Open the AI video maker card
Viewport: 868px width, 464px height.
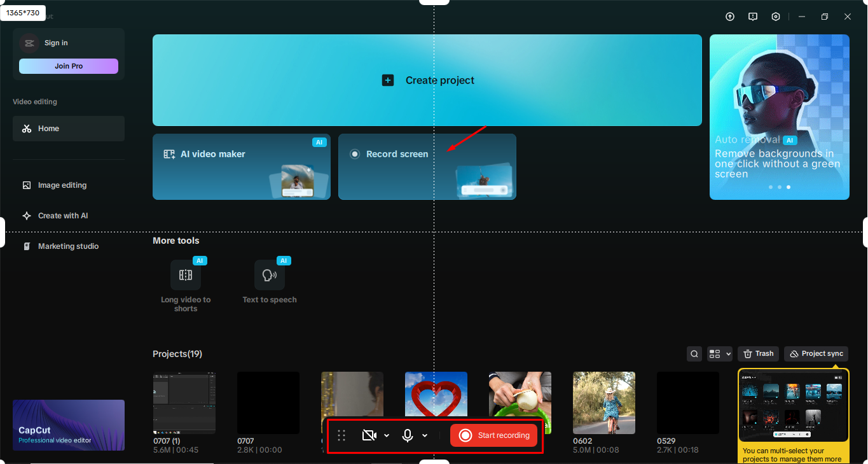click(242, 167)
